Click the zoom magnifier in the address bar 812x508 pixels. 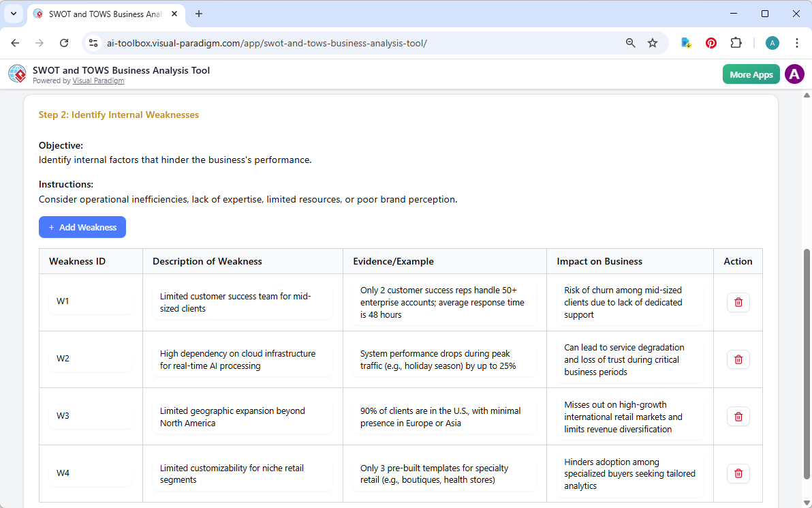point(630,42)
